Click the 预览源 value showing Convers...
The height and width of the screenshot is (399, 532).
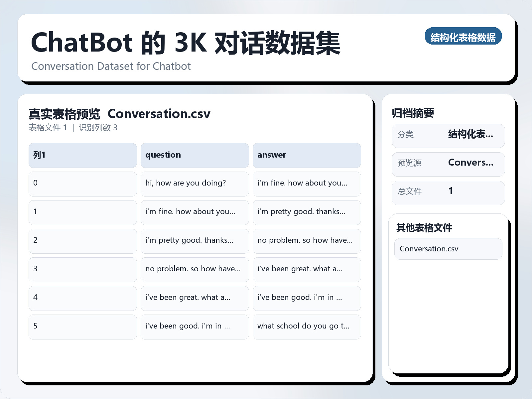471,163
